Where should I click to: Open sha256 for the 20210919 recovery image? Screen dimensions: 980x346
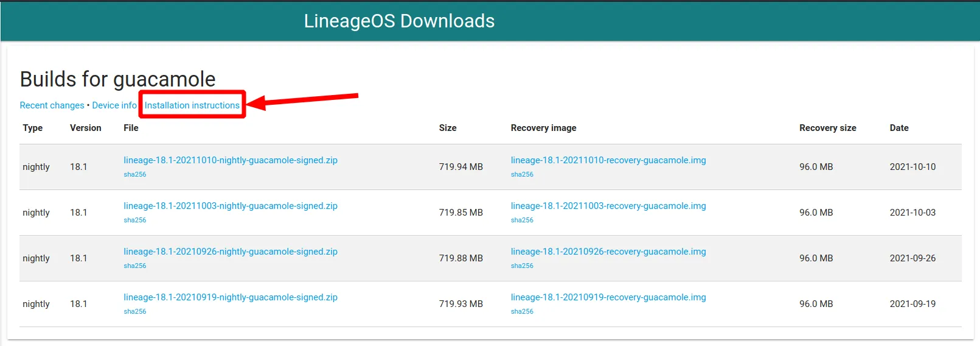522,312
